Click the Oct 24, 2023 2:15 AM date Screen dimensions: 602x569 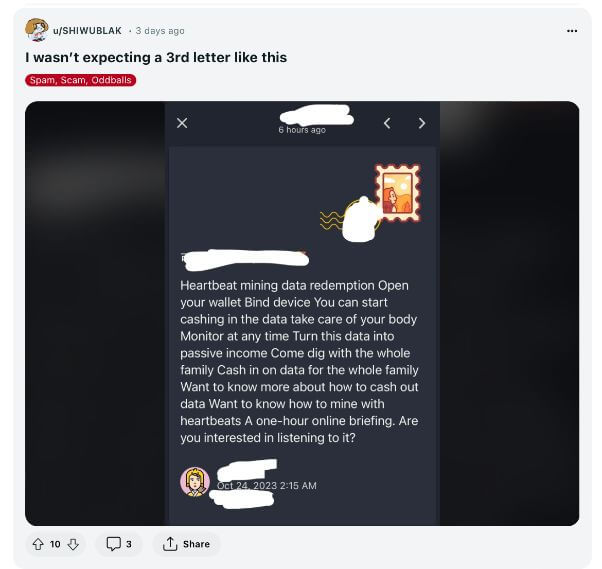[267, 486]
